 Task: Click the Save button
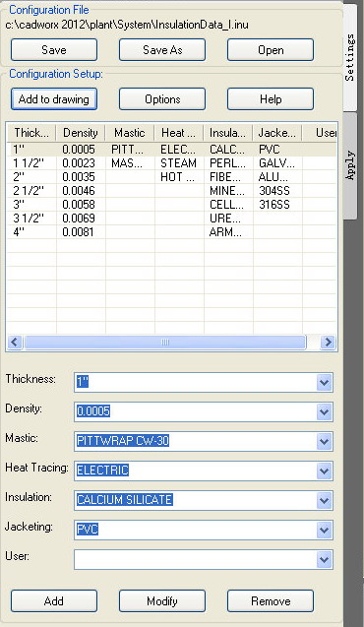tap(54, 50)
